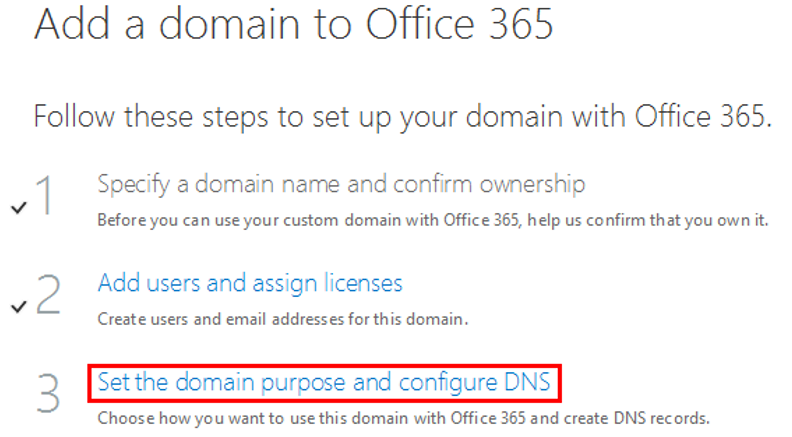Open "Set the domain purpose and configure DNS"

point(323,382)
